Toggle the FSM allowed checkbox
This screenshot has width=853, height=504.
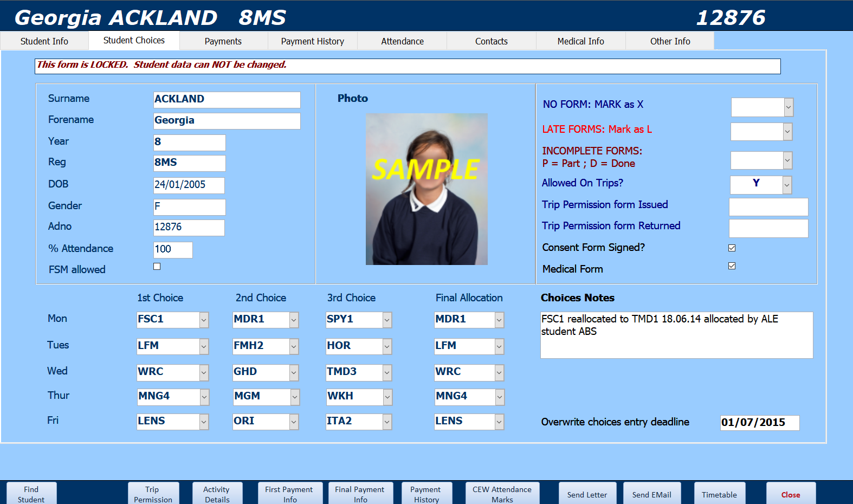point(157,266)
